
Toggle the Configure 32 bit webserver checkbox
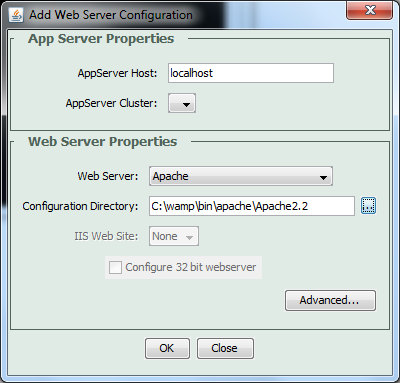click(115, 267)
